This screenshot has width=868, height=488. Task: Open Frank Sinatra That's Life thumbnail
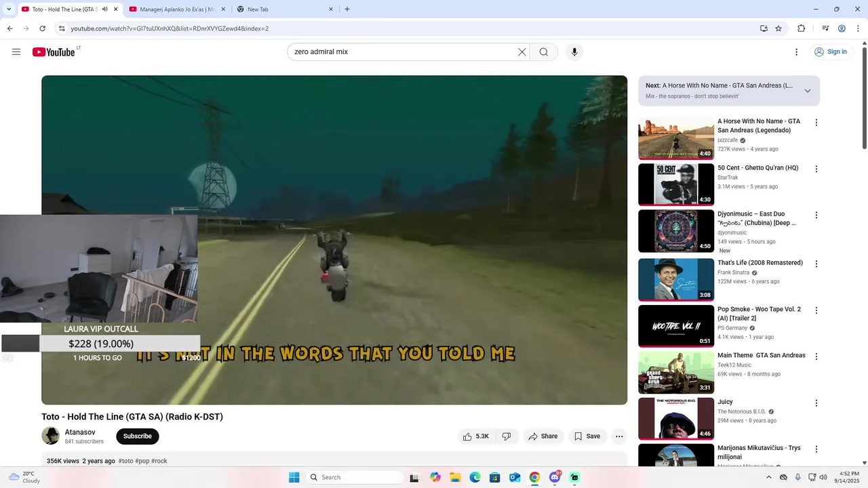click(x=676, y=280)
